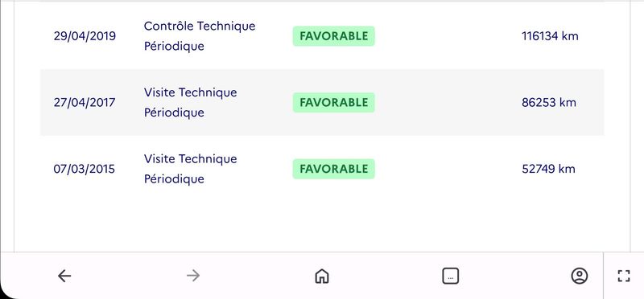Click the FAVORABLE badge for 29/04/2019
The width and height of the screenshot is (644, 299).
coord(333,36)
